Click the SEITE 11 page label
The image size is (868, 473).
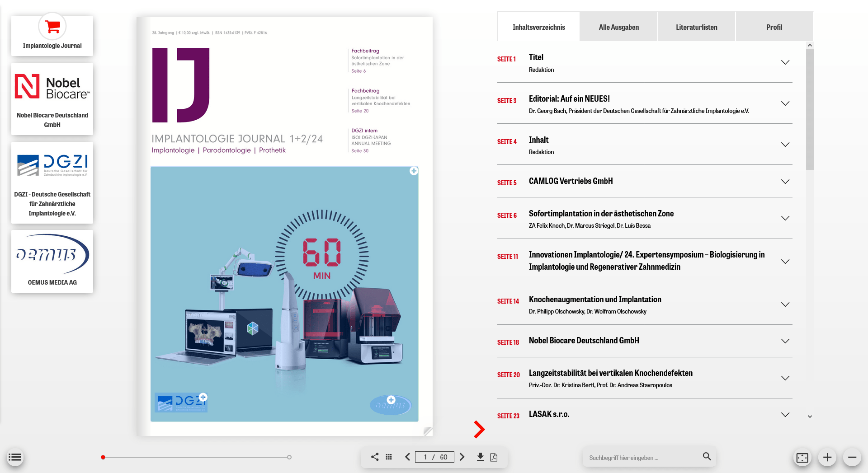click(x=508, y=257)
